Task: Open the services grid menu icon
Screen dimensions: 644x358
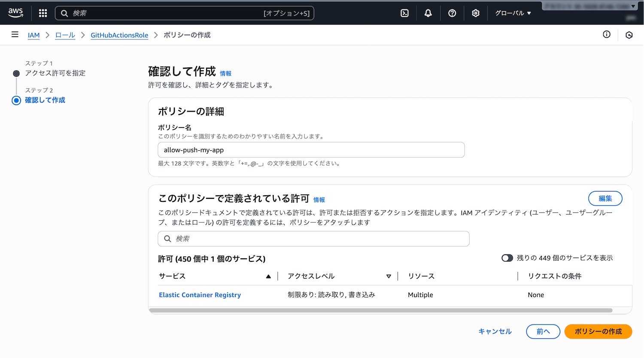Action: tap(43, 13)
